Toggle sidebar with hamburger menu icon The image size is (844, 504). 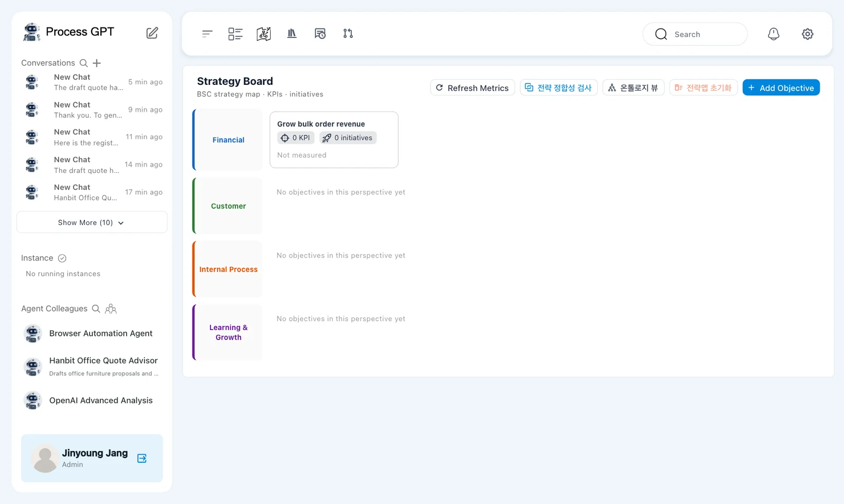point(207,34)
